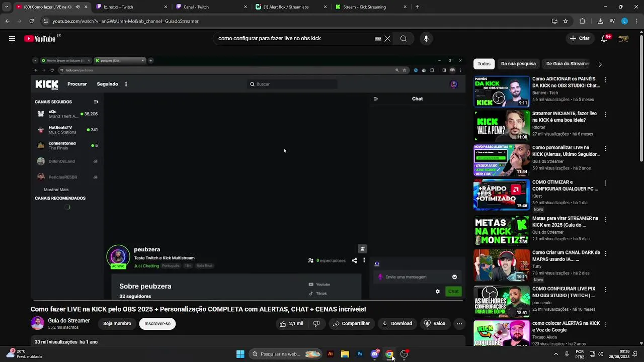Switch to the lz_redxx - Twitch tab
The width and height of the screenshot is (644, 362).
coord(132,7)
